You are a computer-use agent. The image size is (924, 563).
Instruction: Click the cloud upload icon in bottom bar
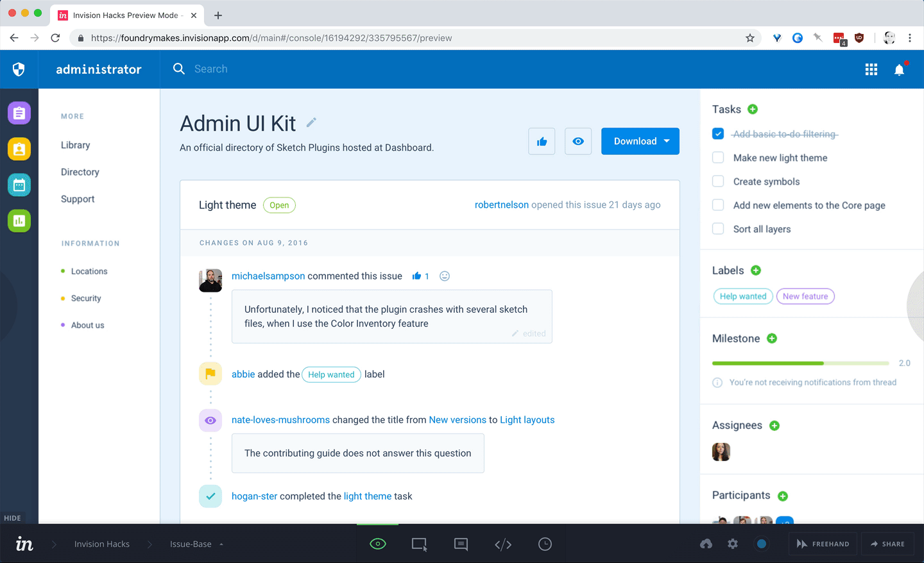(706, 544)
